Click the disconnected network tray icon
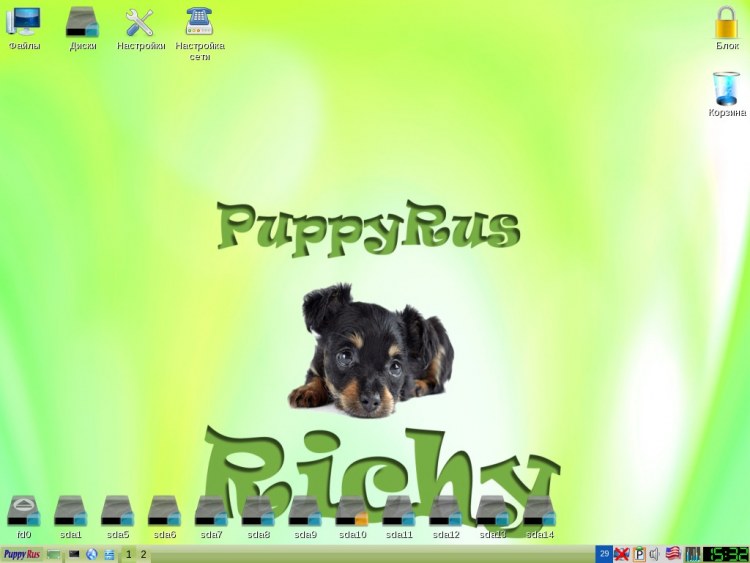This screenshot has width=750, height=563. [x=621, y=554]
